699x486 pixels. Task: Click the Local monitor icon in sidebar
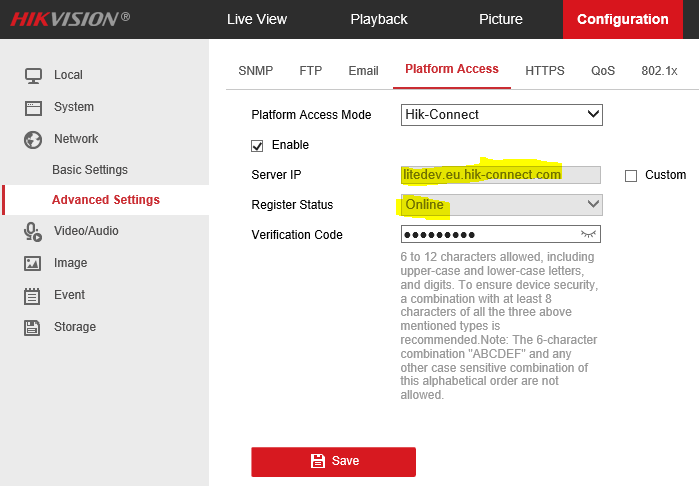point(33,75)
